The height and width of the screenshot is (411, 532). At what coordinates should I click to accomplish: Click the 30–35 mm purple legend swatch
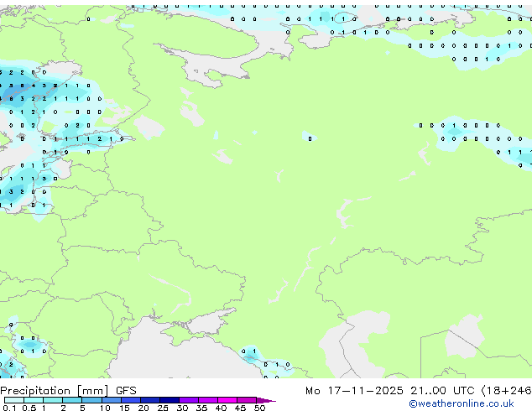click(x=189, y=400)
